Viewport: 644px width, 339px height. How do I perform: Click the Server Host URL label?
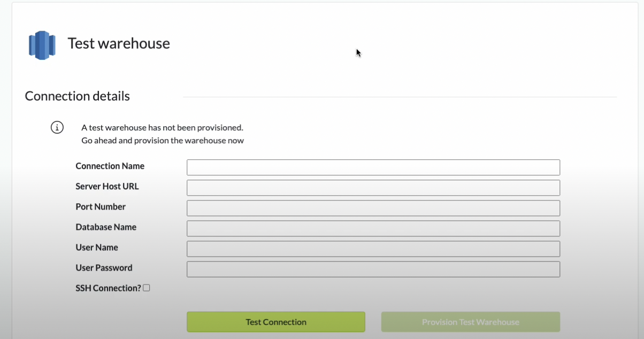pos(108,187)
